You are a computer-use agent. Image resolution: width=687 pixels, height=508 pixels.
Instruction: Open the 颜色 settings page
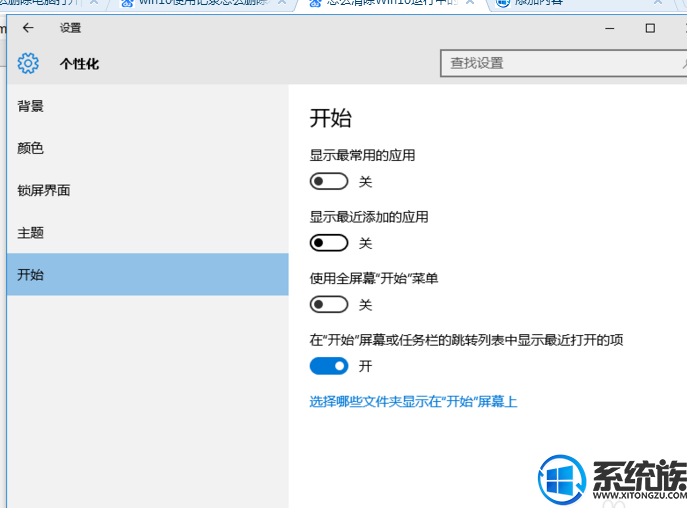[148, 148]
